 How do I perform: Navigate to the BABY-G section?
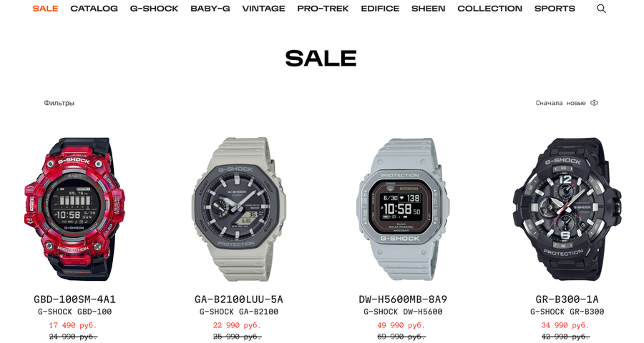pos(210,9)
